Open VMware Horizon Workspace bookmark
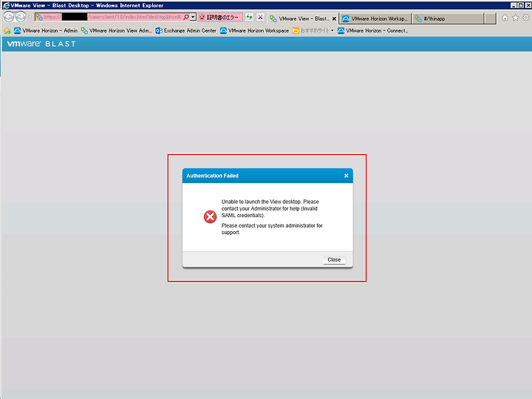Image resolution: width=532 pixels, height=399 pixels. click(x=254, y=30)
